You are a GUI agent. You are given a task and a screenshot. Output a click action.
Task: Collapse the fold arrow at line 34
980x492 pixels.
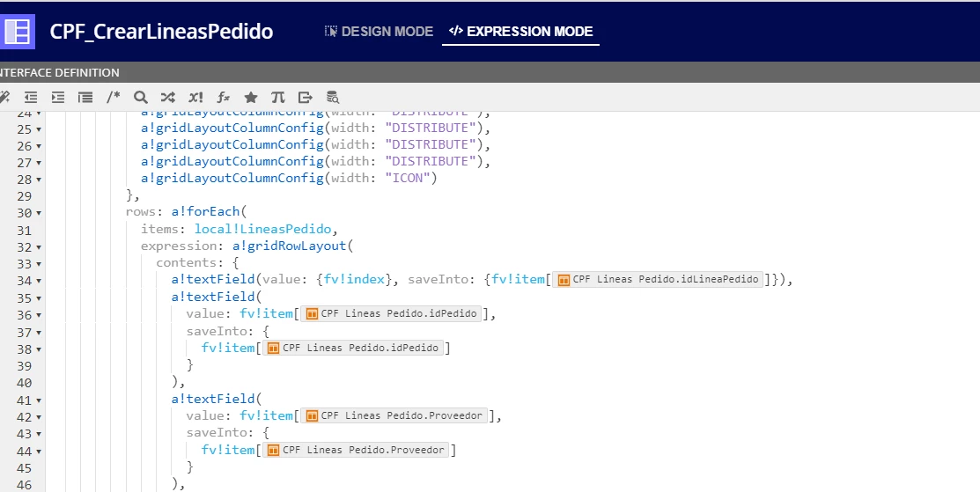(39, 282)
